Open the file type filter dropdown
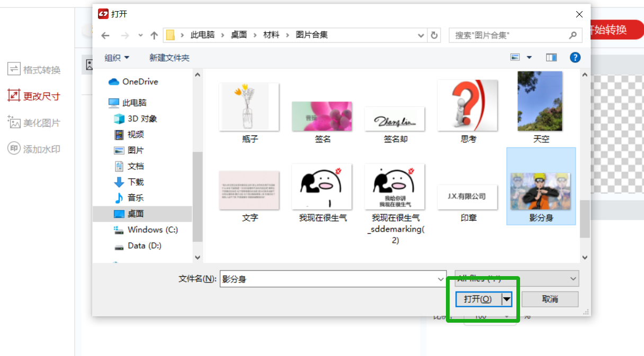This screenshot has width=644, height=356. [x=516, y=279]
